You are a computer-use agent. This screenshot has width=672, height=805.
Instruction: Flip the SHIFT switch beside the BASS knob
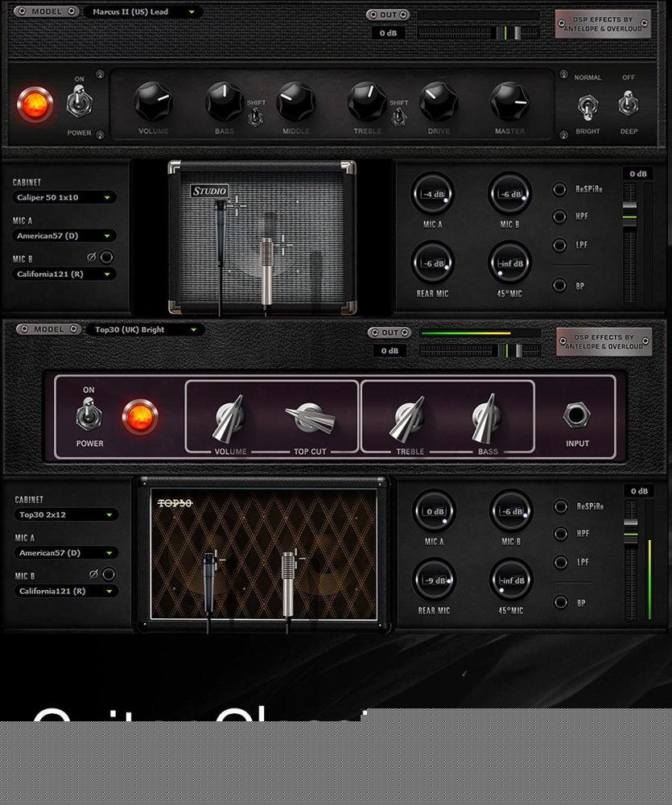coord(256,118)
